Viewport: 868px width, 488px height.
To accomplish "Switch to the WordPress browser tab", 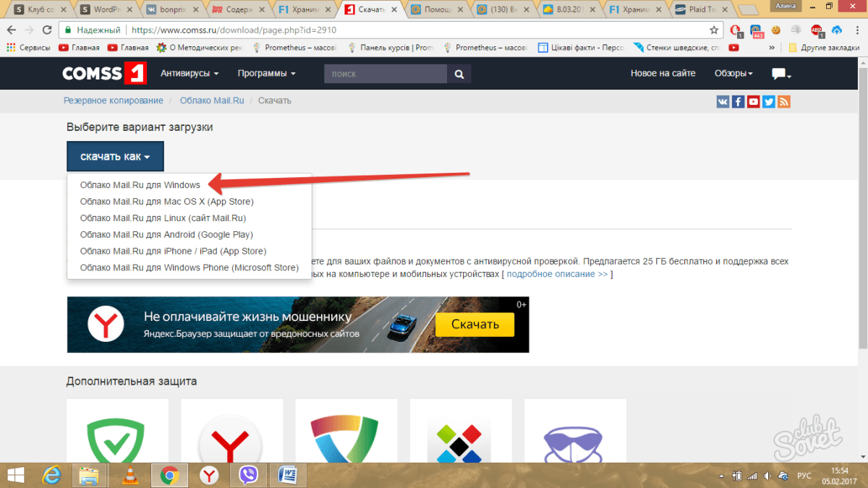I will coord(106,10).
